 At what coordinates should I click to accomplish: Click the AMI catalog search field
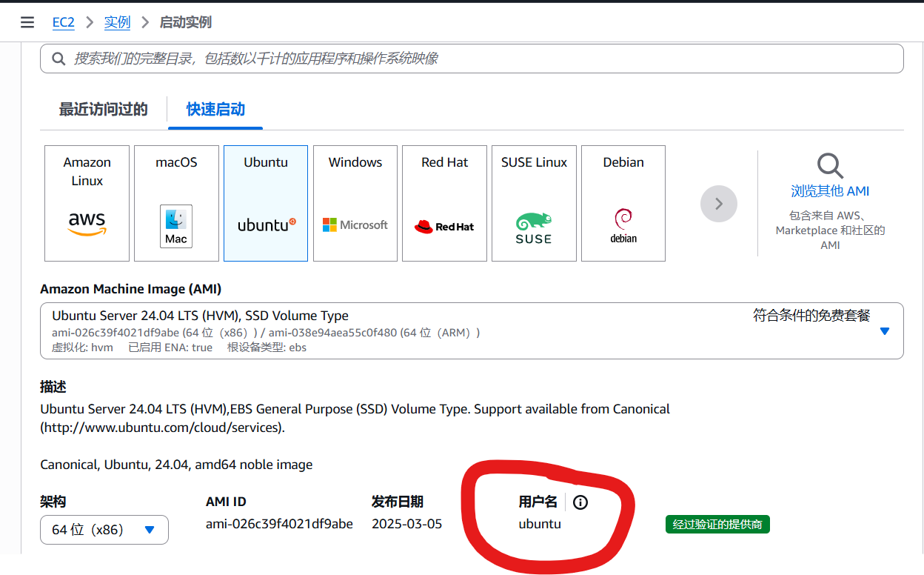click(x=472, y=59)
